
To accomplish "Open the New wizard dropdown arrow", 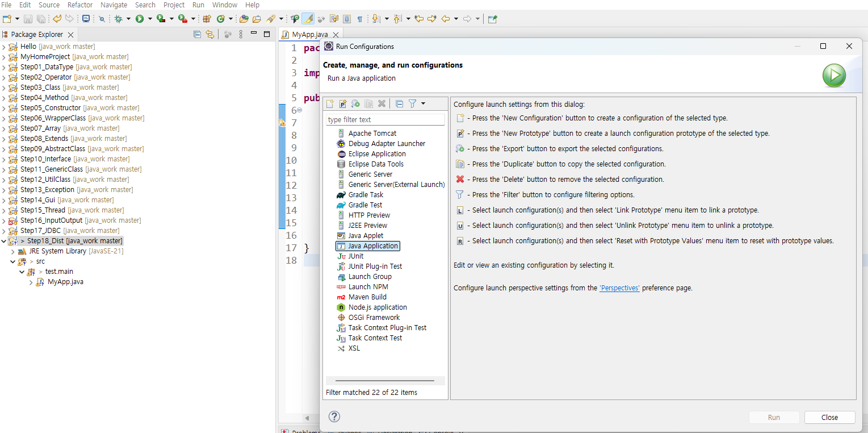I will [x=17, y=19].
